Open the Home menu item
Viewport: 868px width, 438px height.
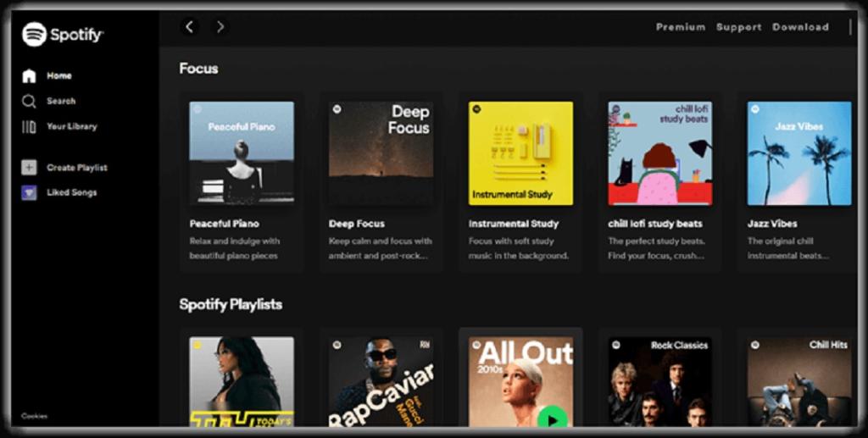(59, 75)
